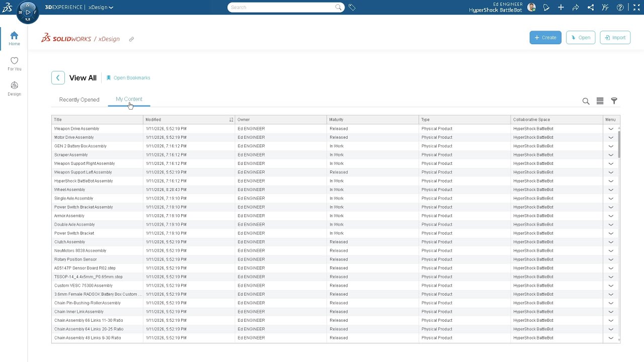
Task: Select Chain Assembly 48 Links 9-30 Ratio
Action: click(x=88, y=338)
